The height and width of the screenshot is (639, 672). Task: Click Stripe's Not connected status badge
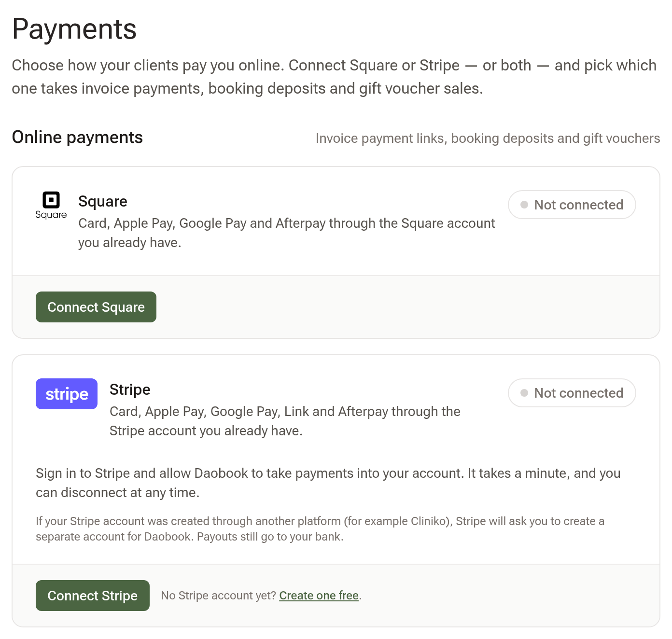[x=572, y=393]
